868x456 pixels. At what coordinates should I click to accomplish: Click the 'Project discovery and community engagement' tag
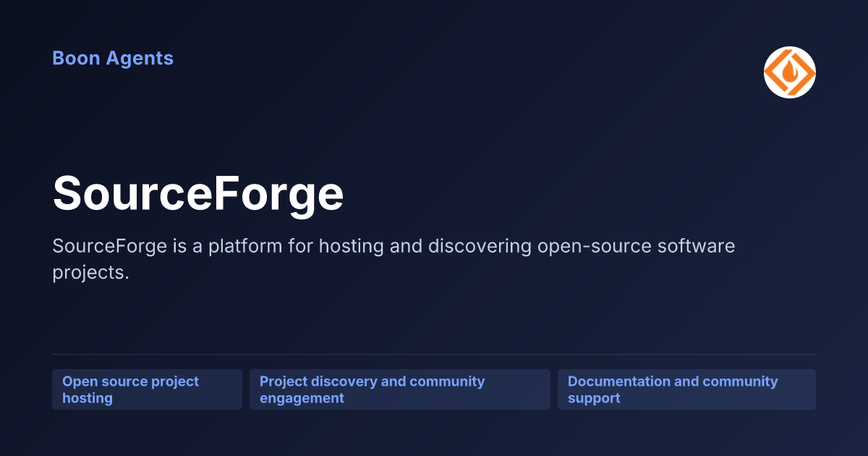point(400,389)
